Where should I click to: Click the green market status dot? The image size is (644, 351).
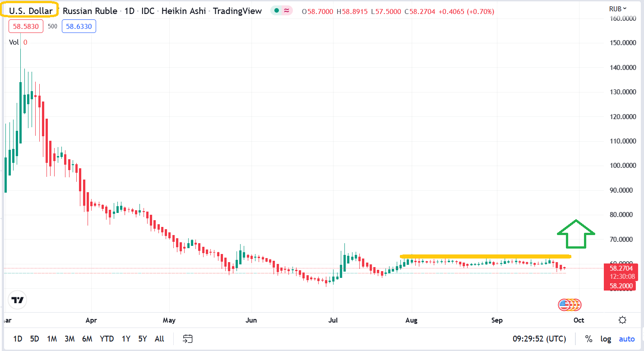pyautogui.click(x=276, y=11)
